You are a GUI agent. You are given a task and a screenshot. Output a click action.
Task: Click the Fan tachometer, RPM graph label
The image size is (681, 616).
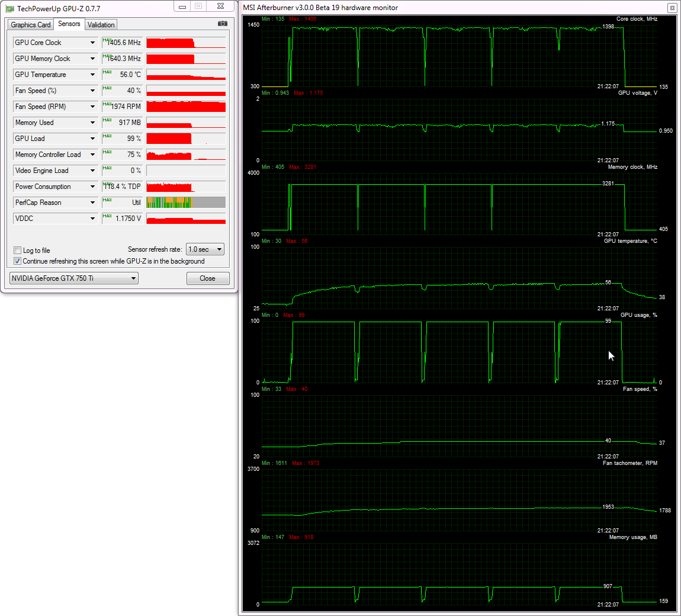tap(629, 463)
